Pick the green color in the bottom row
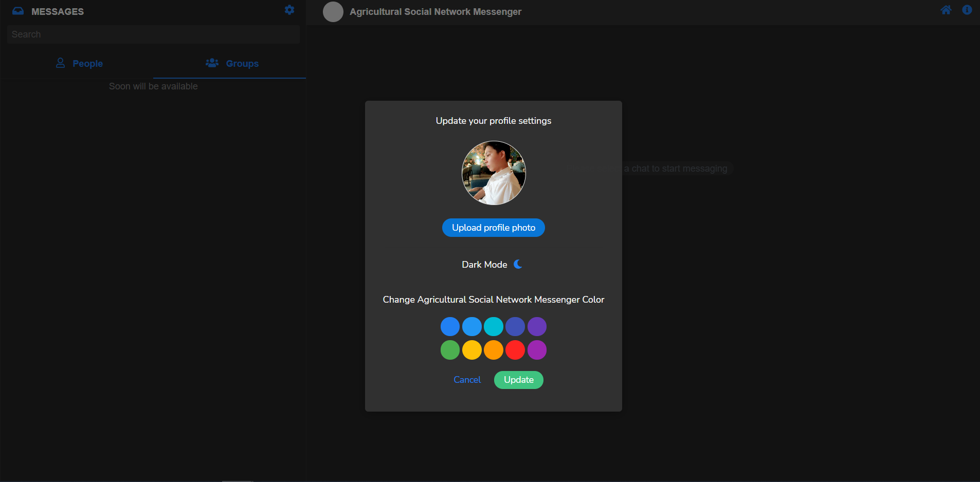Screen dimensions: 980x482 450,350
